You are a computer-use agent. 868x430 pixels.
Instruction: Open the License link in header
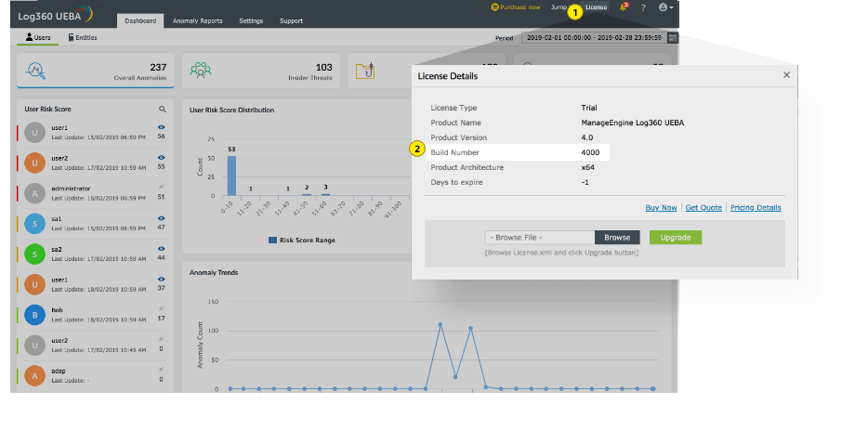point(597,7)
